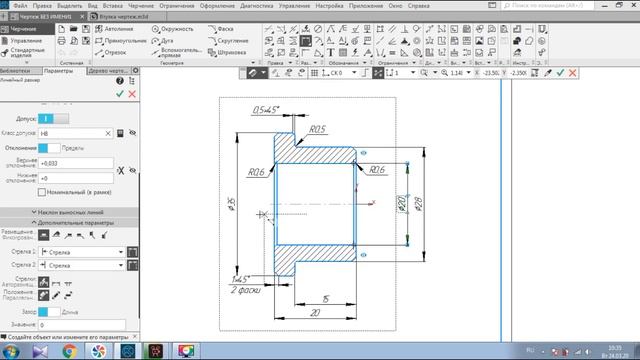Click the grid display icon
This screenshot has height=360, width=640.
[314, 73]
